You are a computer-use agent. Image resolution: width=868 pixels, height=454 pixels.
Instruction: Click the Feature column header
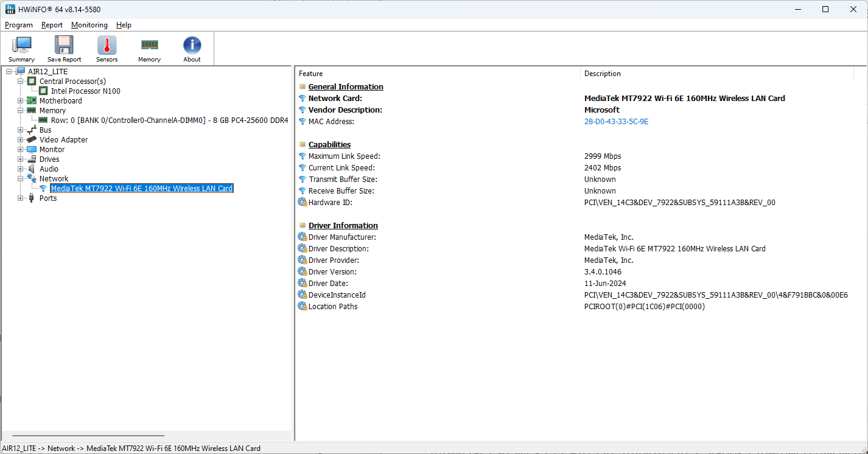pos(438,74)
